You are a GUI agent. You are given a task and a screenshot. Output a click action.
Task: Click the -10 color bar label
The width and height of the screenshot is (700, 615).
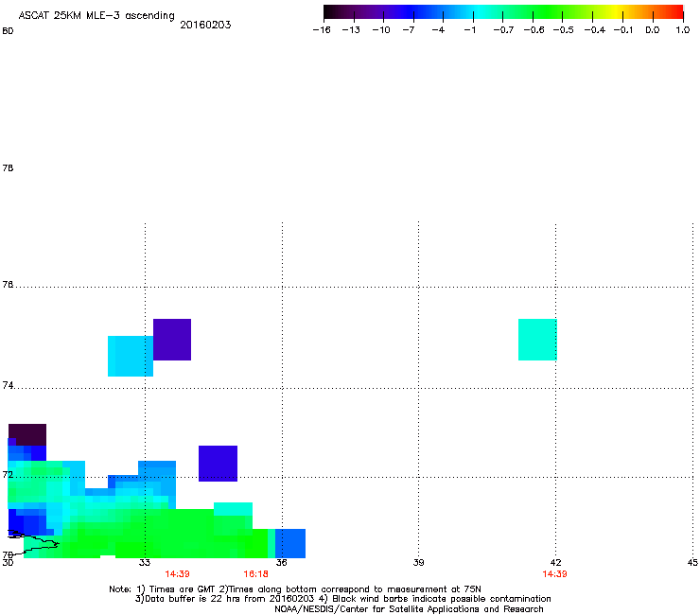pos(381,30)
